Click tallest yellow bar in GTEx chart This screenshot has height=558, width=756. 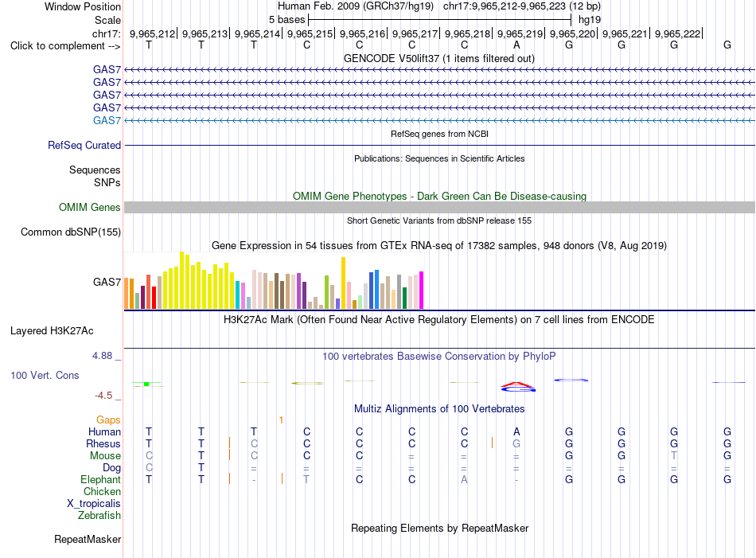(181, 280)
